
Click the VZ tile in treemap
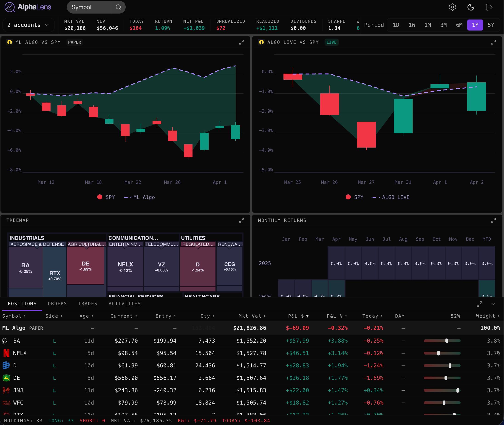pyautogui.click(x=161, y=267)
